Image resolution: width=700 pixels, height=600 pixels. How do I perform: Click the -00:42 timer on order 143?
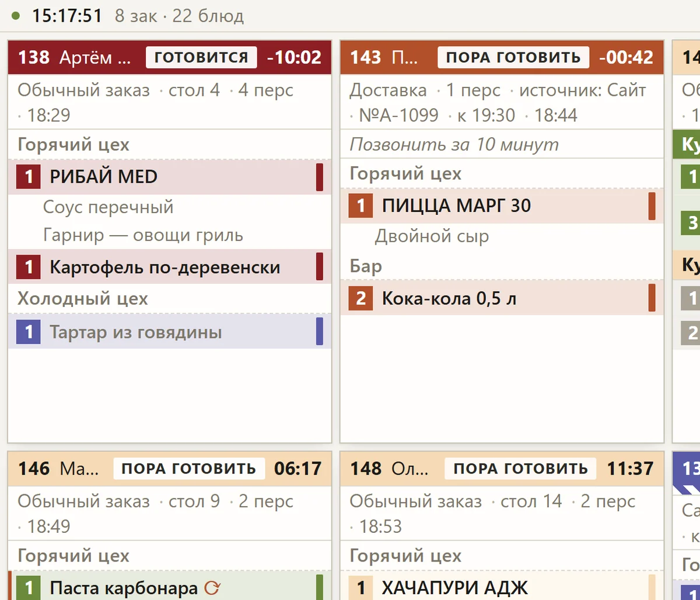coord(626,57)
